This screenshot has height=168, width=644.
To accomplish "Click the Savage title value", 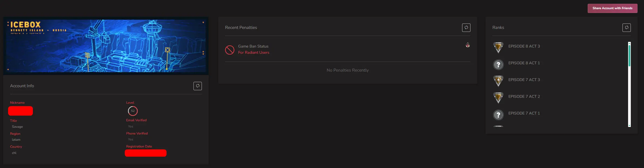I will click(18, 127).
